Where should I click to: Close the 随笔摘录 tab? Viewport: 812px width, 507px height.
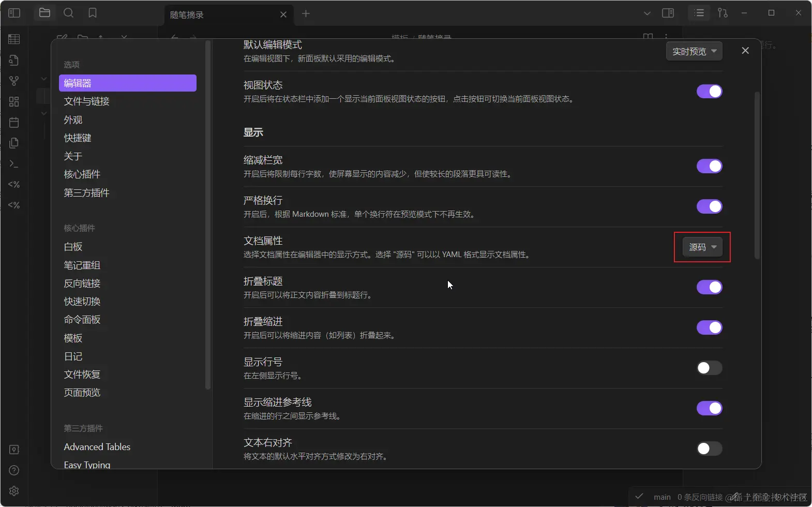(x=283, y=14)
